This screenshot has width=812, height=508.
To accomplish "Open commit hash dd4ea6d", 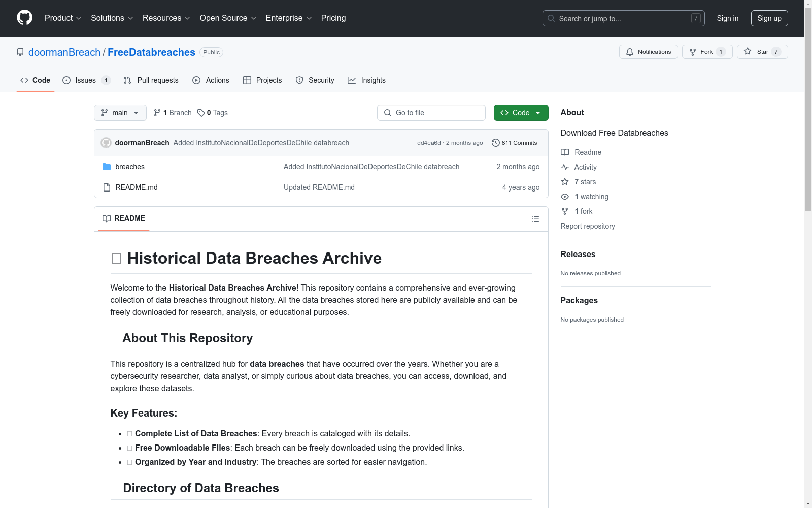I will [429, 143].
